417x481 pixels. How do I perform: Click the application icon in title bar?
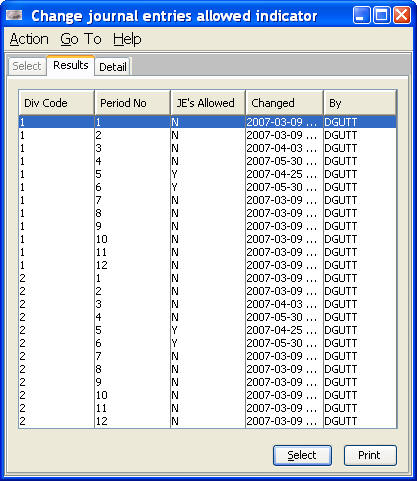pos(14,15)
